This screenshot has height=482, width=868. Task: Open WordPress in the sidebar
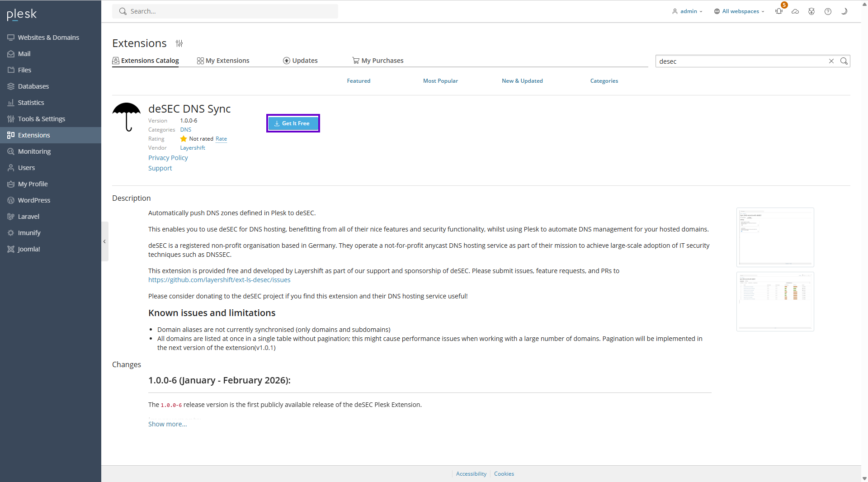tap(34, 200)
